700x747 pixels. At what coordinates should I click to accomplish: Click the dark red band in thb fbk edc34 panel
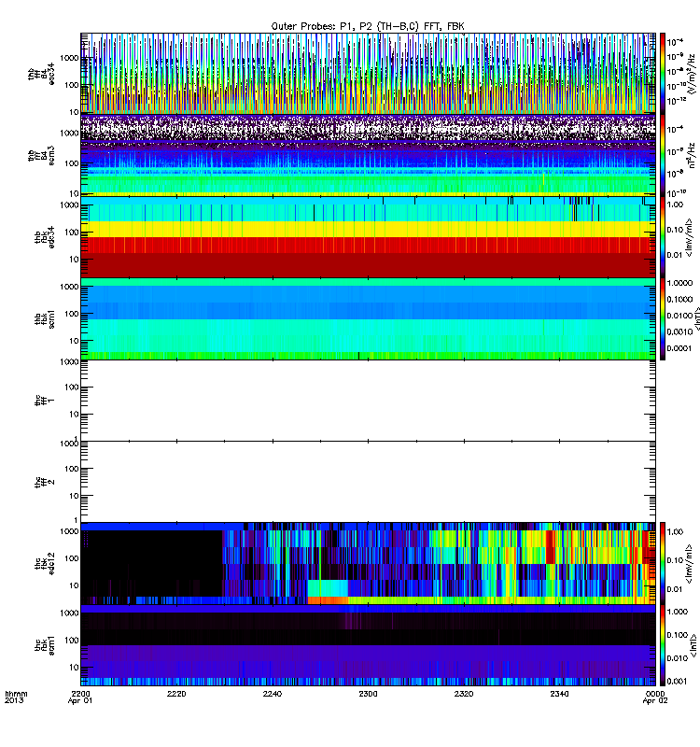pos(368,265)
